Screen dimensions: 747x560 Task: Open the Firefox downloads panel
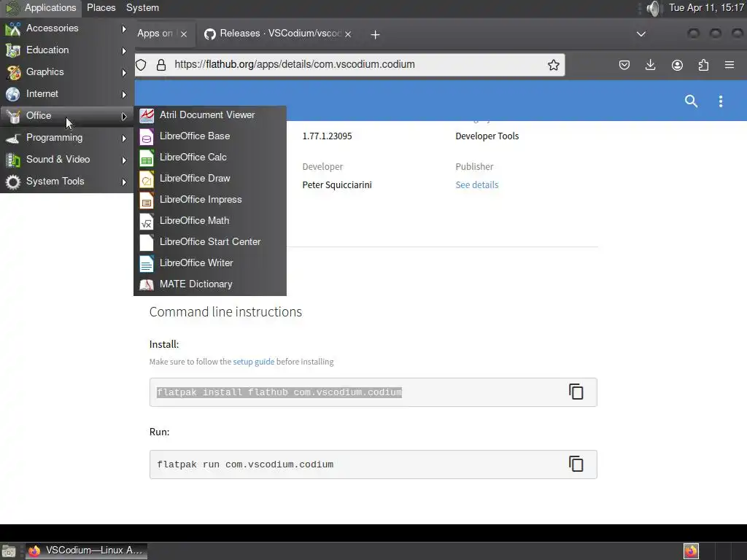pos(650,65)
